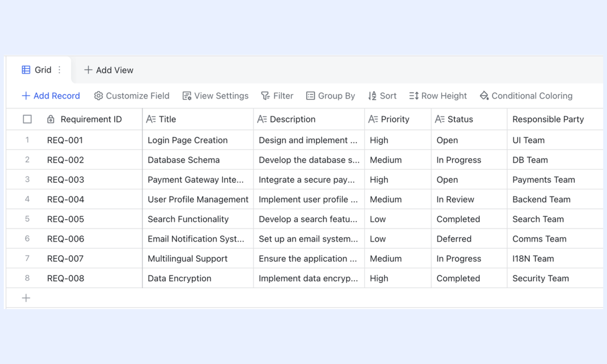The image size is (607, 364).
Task: Click the Add Record button
Action: [x=51, y=96]
